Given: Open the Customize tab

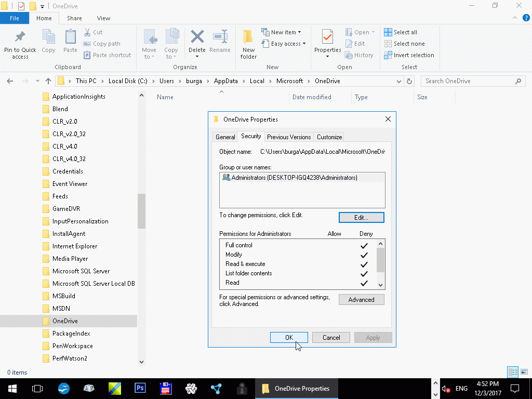Looking at the screenshot, I should pyautogui.click(x=329, y=137).
